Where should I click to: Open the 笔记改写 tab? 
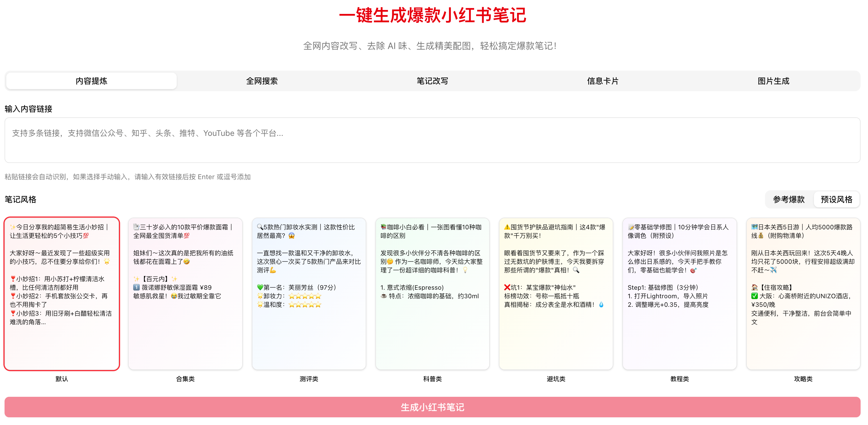click(x=432, y=81)
